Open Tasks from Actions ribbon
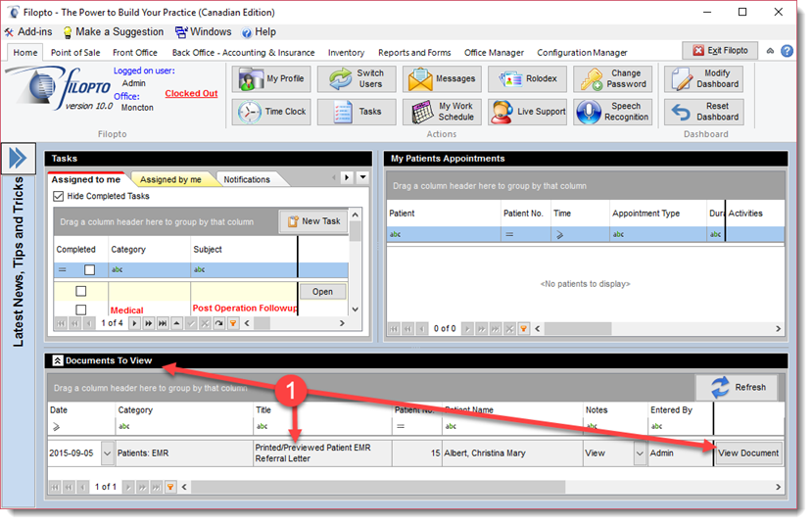Image resolution: width=812 pixels, height=524 pixels. (357, 112)
